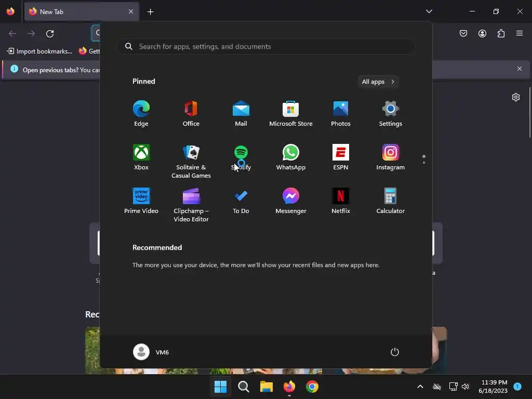Open the Calculator app
The width and height of the screenshot is (532, 399).
click(x=391, y=201)
